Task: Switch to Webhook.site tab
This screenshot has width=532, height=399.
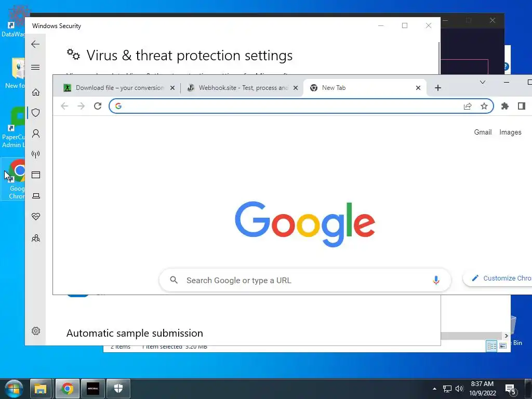Action: pyautogui.click(x=242, y=88)
